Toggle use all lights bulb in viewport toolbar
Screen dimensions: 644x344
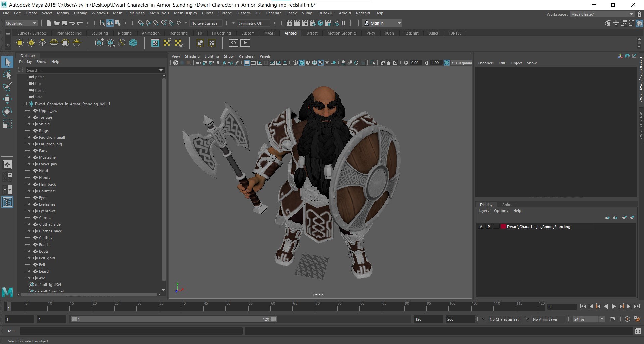(x=327, y=63)
